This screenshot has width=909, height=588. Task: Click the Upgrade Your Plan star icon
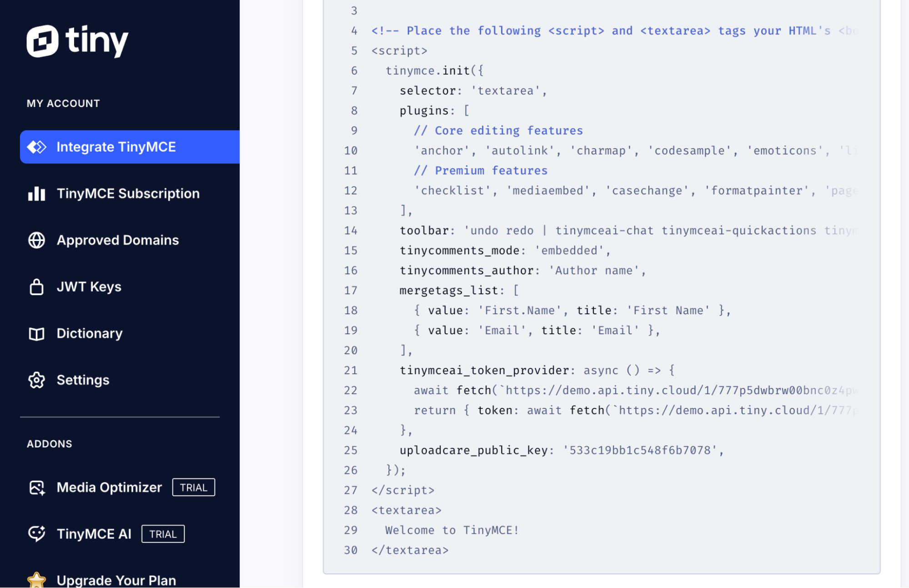click(x=37, y=580)
